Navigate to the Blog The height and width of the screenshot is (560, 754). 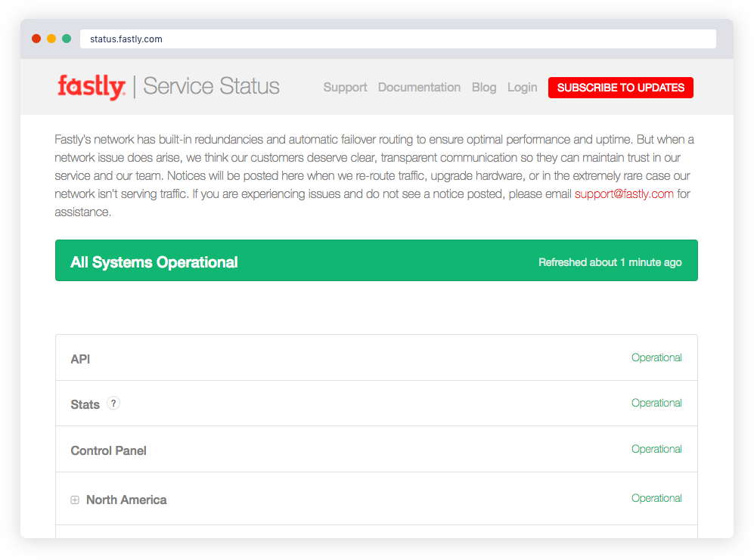pyautogui.click(x=484, y=87)
